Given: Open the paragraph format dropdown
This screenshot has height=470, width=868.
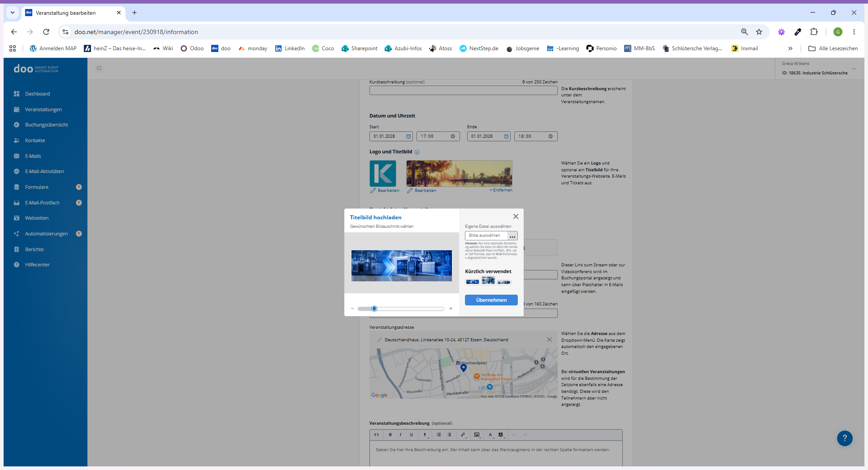Looking at the screenshot, I should [425, 435].
